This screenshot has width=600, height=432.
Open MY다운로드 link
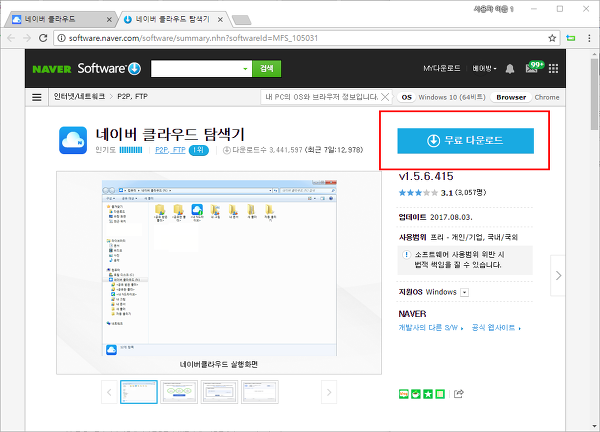coord(442,68)
